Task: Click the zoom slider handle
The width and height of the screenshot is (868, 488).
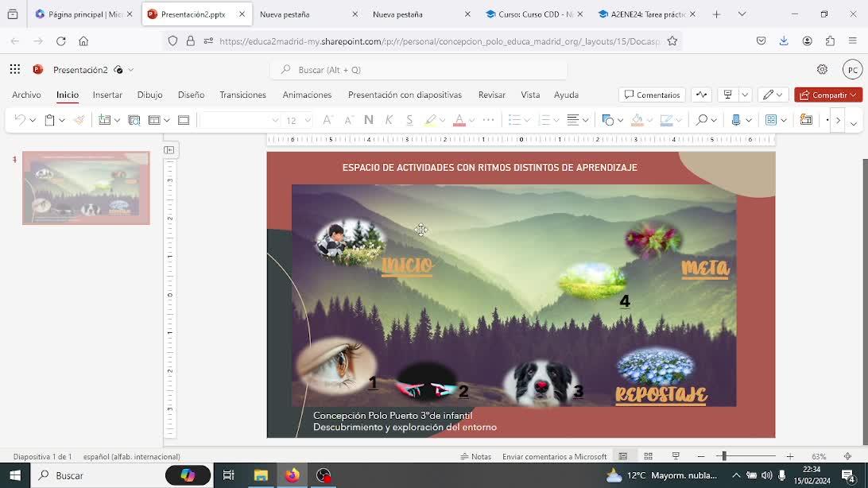Action: click(x=722, y=456)
